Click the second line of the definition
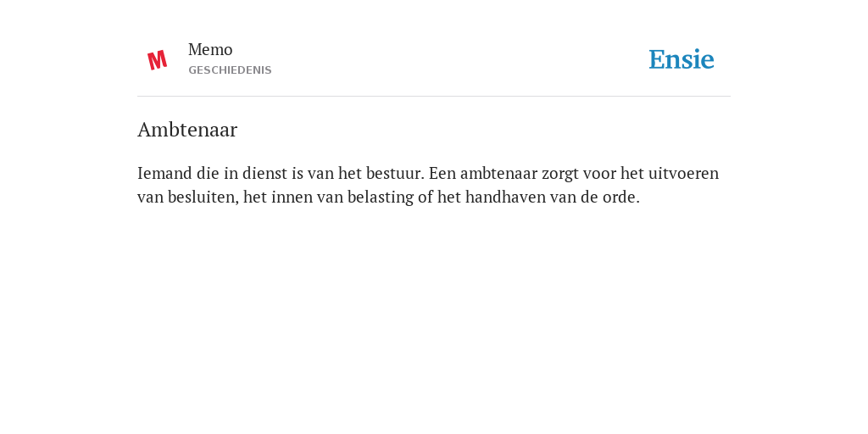 (388, 197)
